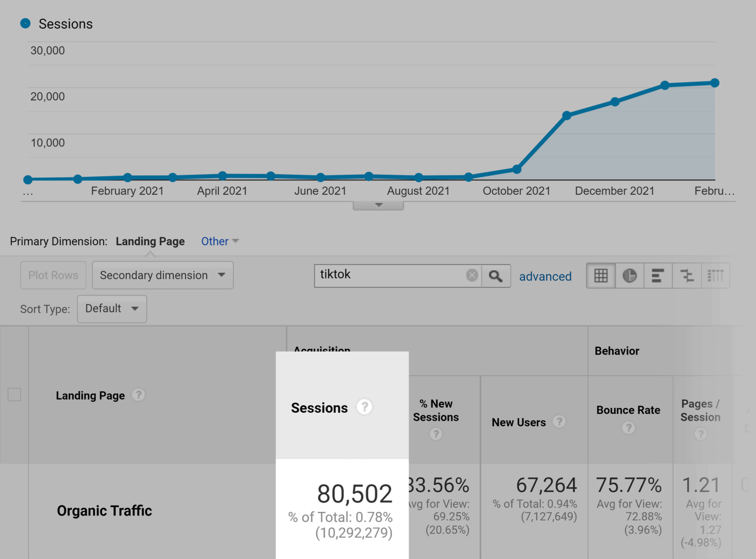Switch to the performance bar view

point(658,275)
